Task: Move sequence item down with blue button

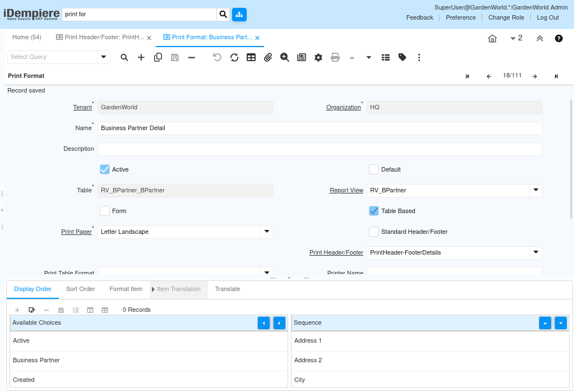Action: coord(561,323)
